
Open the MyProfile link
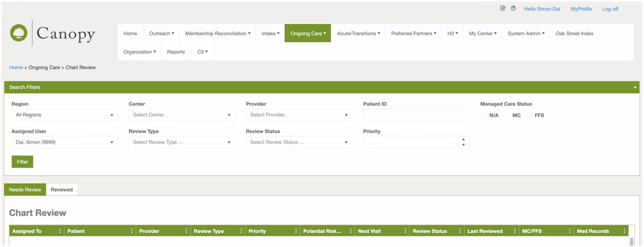(x=581, y=9)
